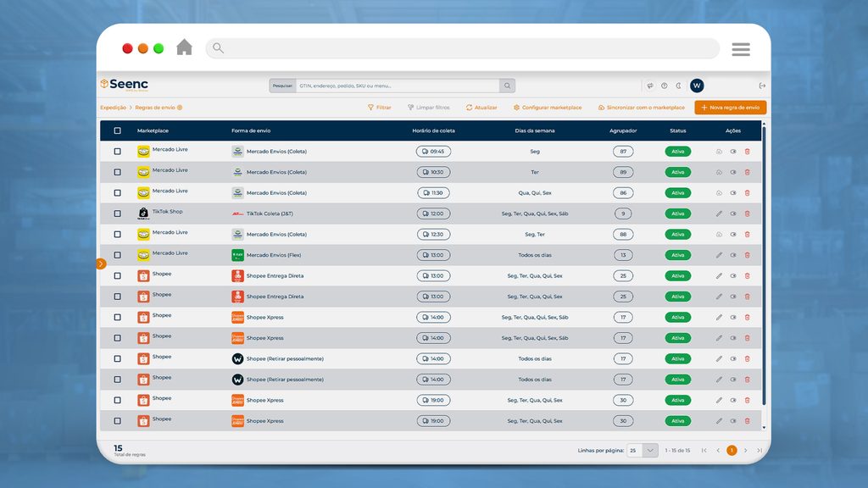
Task: Create a Nova regra de envio
Action: coord(730,108)
